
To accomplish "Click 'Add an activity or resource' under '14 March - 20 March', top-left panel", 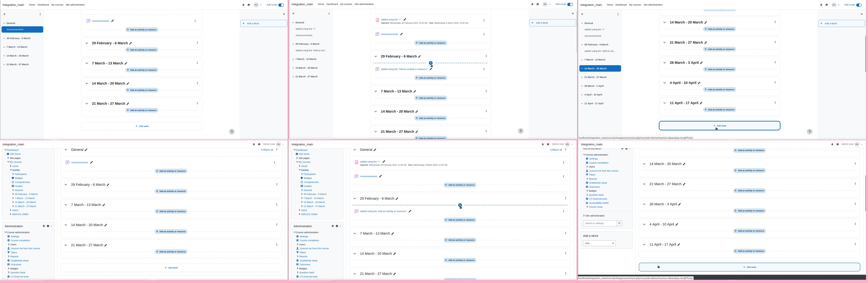I will [142, 90].
